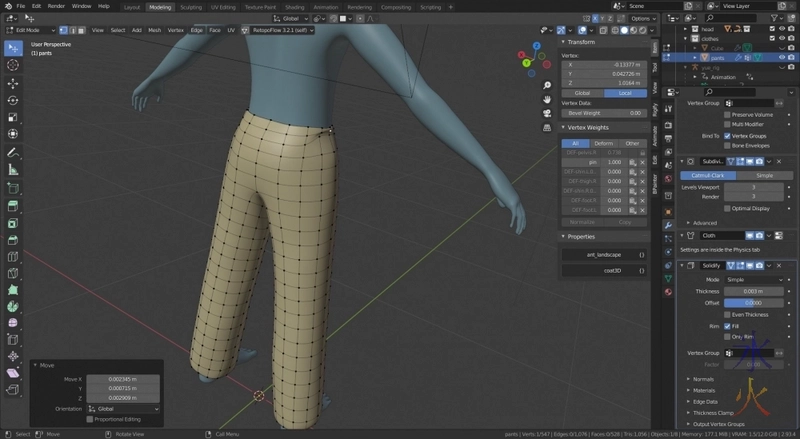800x439 pixels.
Task: Enable the Preserve Volume checkbox
Action: (x=728, y=115)
